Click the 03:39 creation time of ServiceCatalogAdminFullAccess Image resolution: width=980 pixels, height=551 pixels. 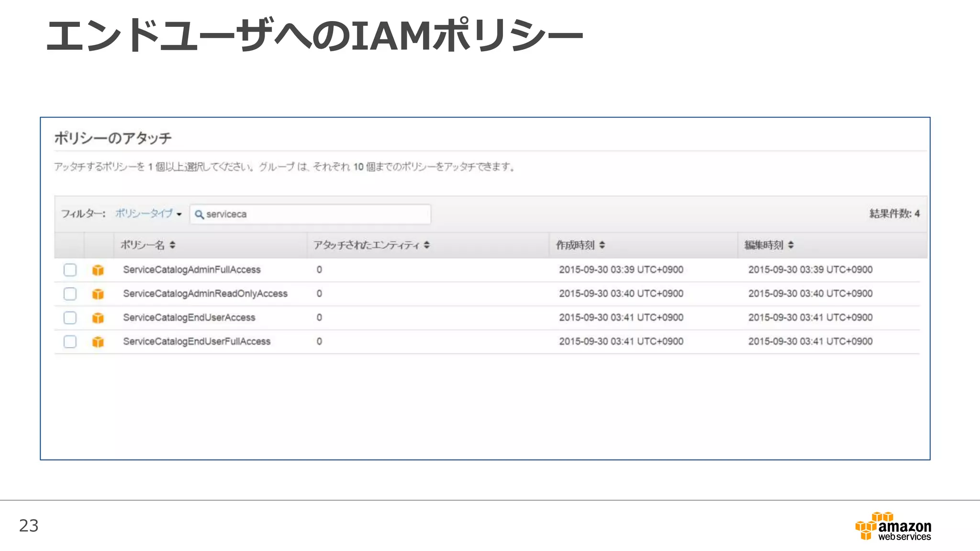pos(621,270)
